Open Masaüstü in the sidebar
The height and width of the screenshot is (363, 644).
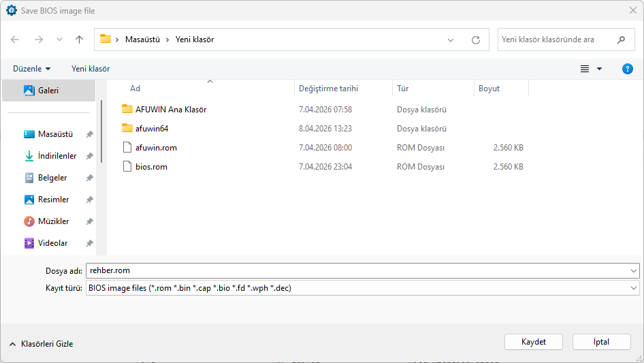[x=55, y=134]
